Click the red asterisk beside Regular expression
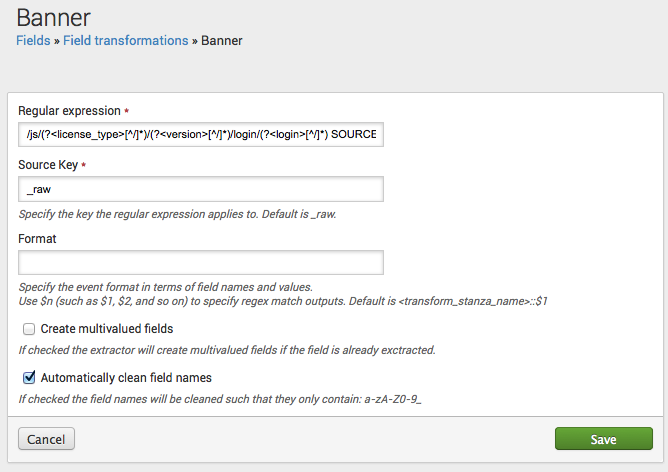 pyautogui.click(x=127, y=111)
